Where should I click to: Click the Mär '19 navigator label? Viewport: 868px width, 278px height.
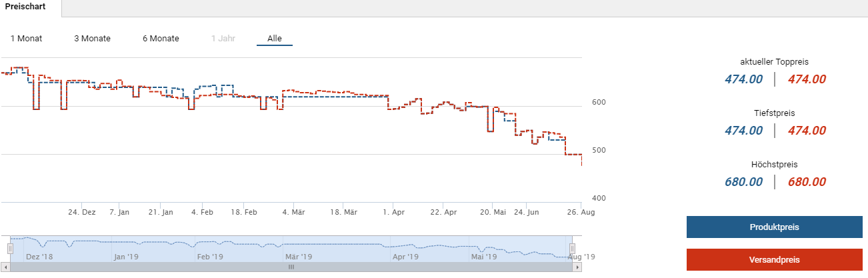click(299, 256)
